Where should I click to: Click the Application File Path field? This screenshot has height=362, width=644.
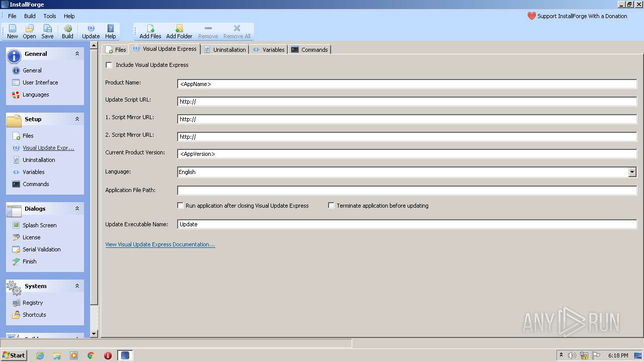pyautogui.click(x=407, y=191)
